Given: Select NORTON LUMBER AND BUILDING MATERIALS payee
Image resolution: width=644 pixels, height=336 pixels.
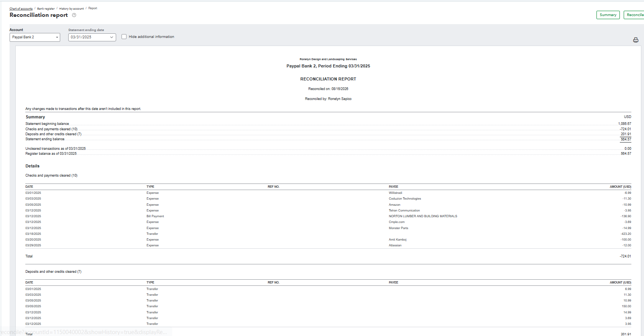Looking at the screenshot, I should click(423, 216).
